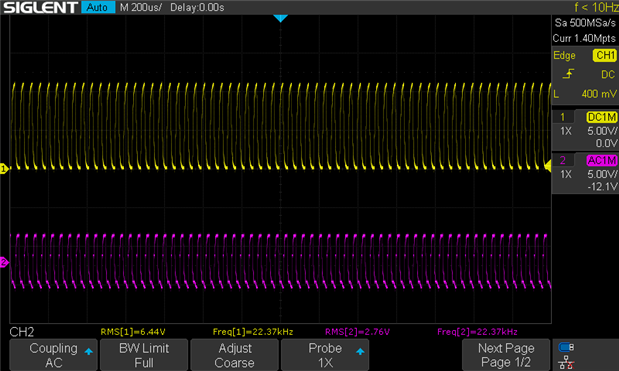Click the M 200us/ timebase readout
The width and height of the screenshot is (619, 371).
141,7
